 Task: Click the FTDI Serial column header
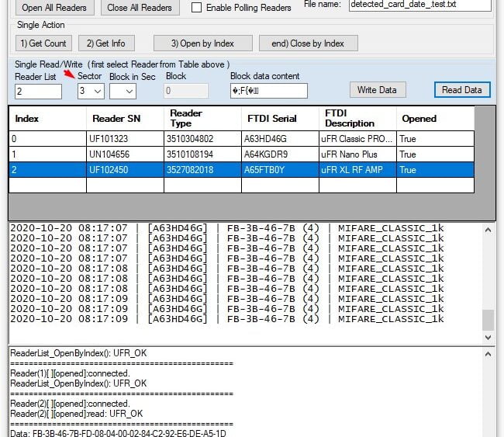(280, 119)
